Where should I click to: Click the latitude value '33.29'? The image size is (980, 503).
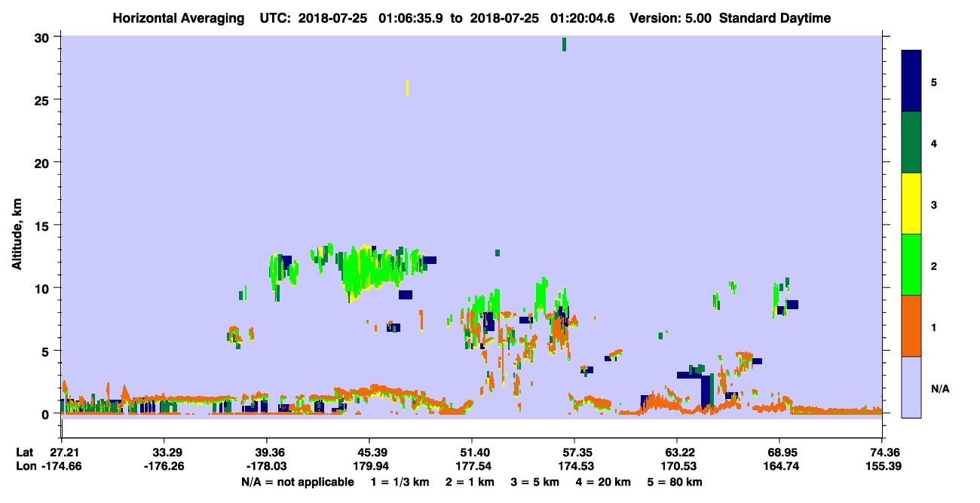(164, 452)
